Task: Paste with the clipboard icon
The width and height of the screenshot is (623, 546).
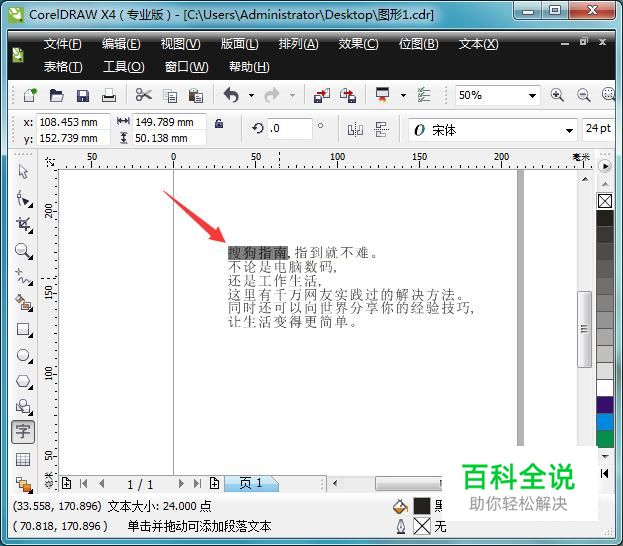Action: [195, 96]
